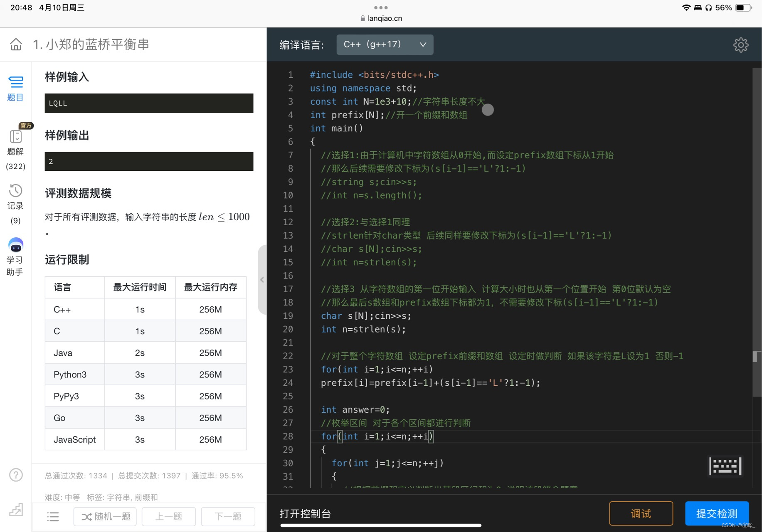This screenshot has height=532, width=762.
Task: Click the C++ row in the limits table
Action: click(x=145, y=309)
